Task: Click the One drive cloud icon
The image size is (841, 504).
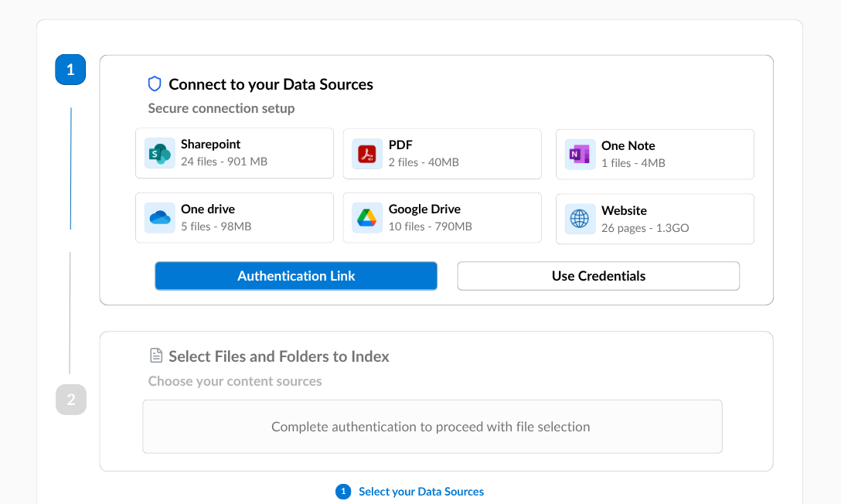Action: 160,218
